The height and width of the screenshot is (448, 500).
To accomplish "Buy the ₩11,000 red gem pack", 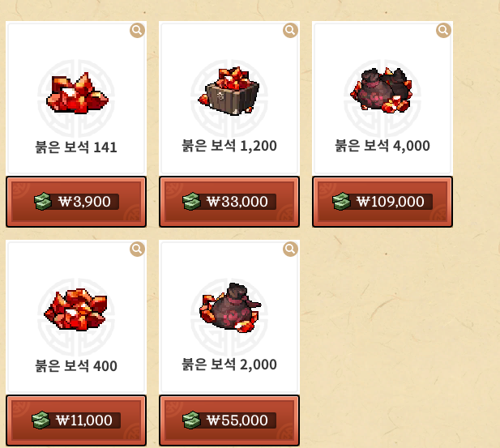I will click(x=76, y=420).
